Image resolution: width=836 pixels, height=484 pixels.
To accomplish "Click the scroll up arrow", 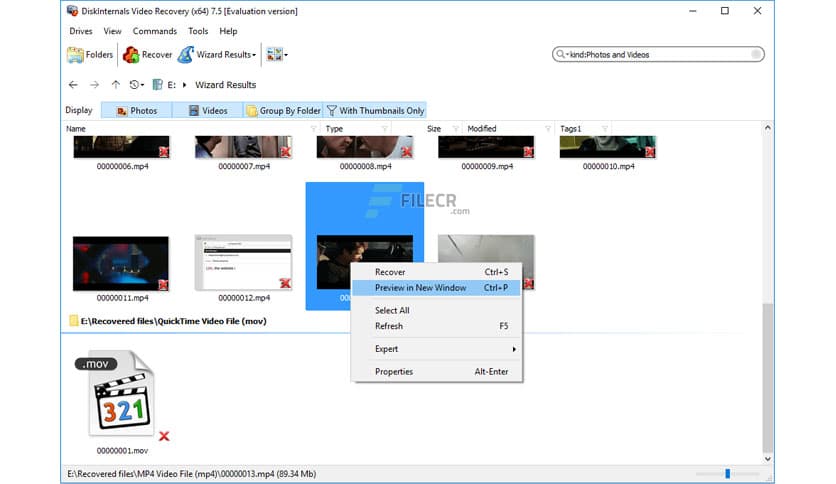I will coord(767,128).
